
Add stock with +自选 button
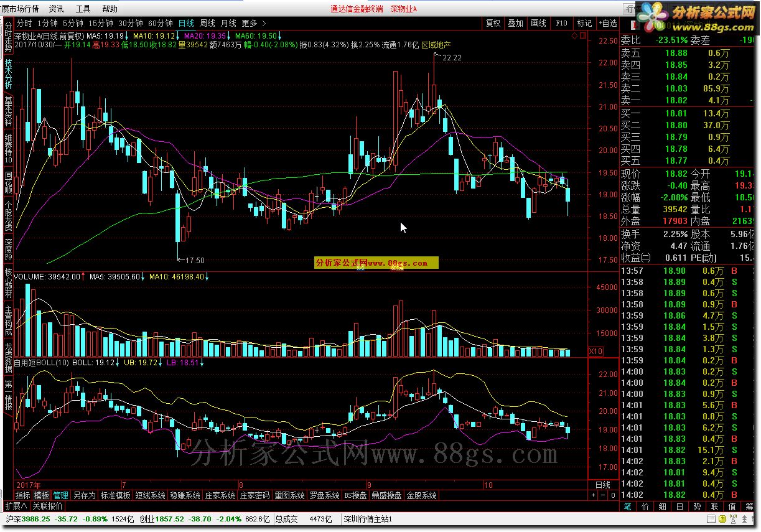tap(607, 23)
